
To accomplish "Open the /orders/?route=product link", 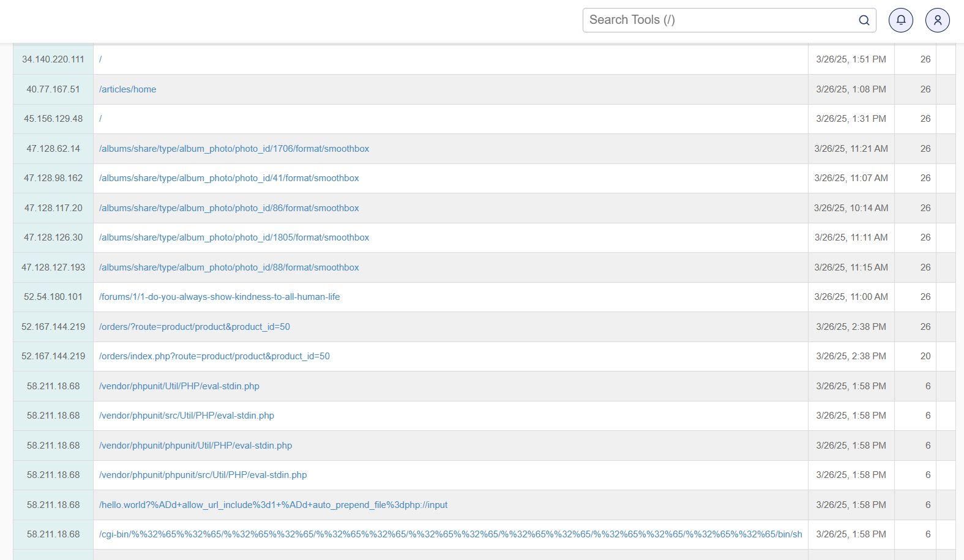I will click(194, 327).
